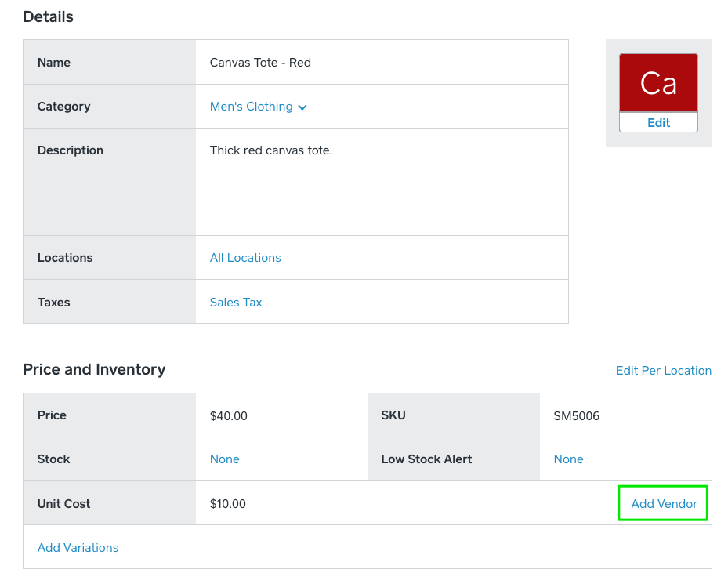Click the Description label
728x580 pixels.
point(71,150)
